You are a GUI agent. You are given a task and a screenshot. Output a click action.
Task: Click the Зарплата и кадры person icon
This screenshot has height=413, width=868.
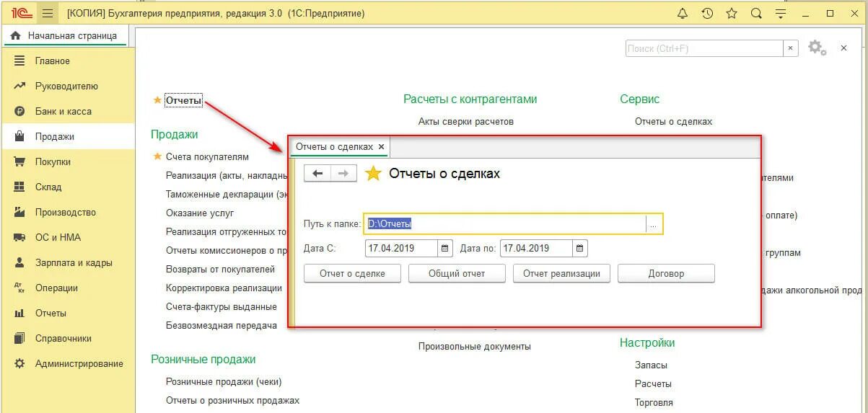19,262
